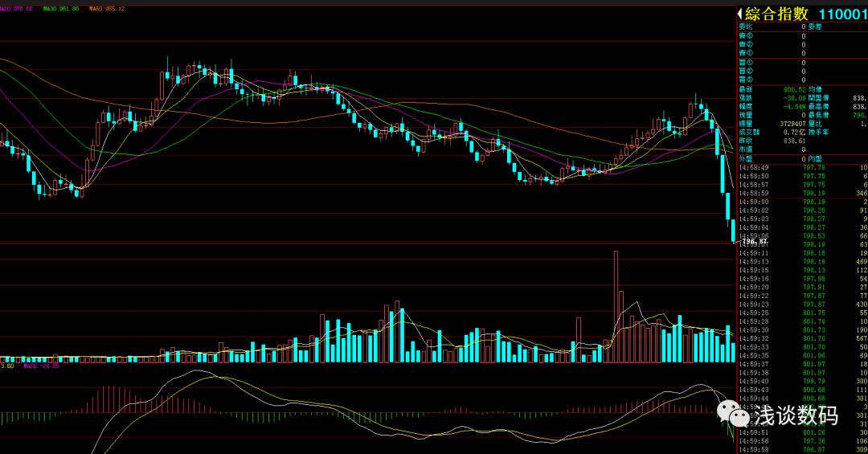Select the 14:59:15 tick row
The width and height of the screenshot is (868, 454).
tap(803, 270)
